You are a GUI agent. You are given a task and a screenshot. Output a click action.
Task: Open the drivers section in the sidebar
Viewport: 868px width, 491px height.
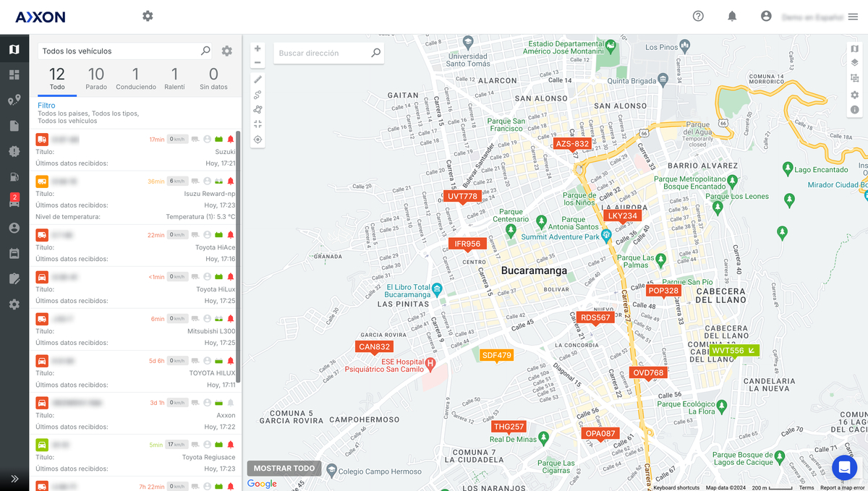tap(14, 228)
